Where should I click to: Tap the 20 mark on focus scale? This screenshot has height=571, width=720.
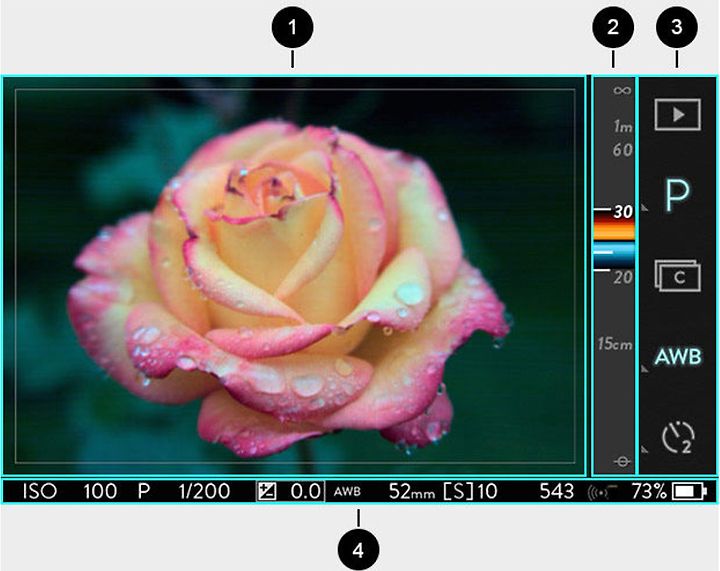623,277
